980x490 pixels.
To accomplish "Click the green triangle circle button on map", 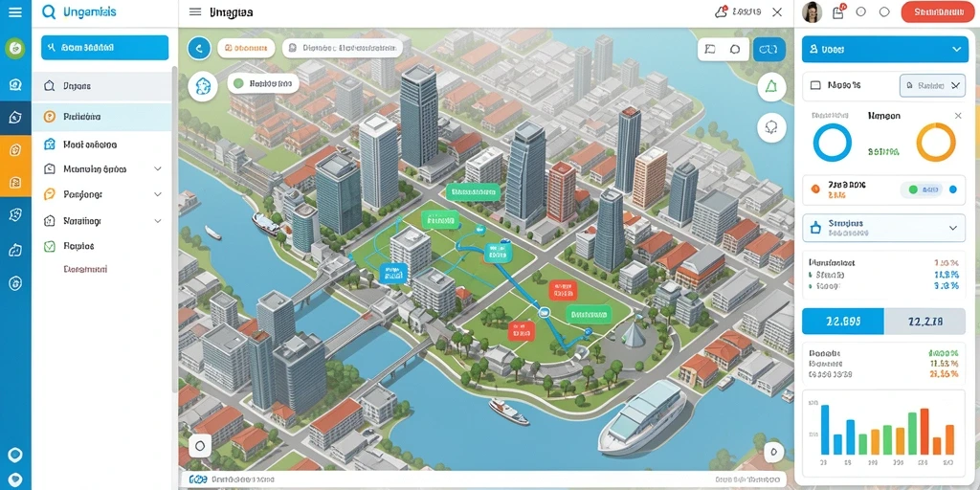I will (x=770, y=87).
